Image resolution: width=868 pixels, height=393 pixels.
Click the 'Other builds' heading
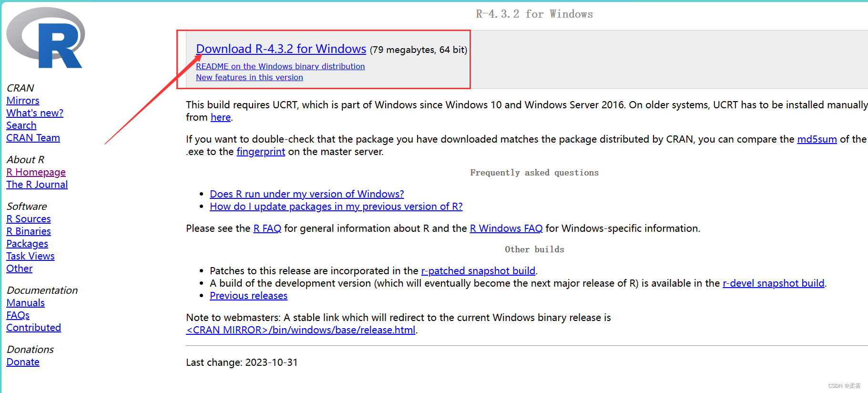point(534,249)
